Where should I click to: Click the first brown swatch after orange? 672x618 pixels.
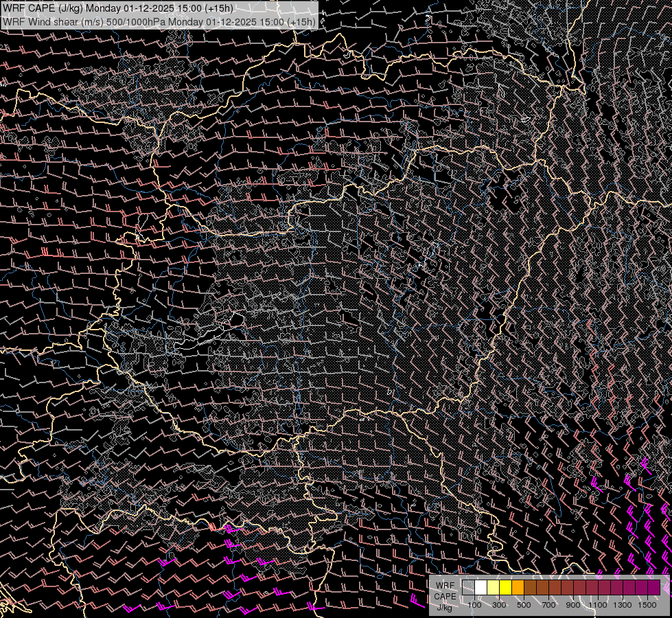530,587
